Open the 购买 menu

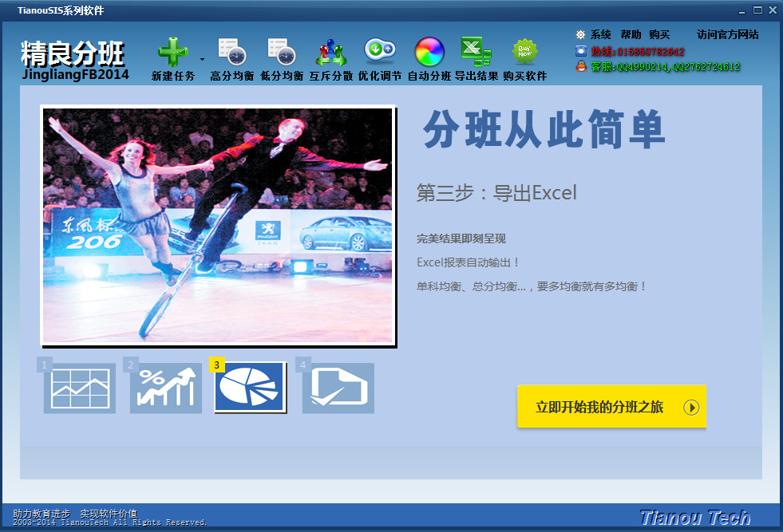pyautogui.click(x=659, y=34)
